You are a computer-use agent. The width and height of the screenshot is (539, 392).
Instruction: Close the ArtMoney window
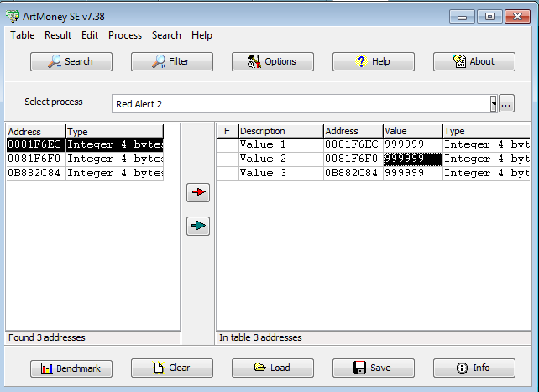tap(517, 17)
